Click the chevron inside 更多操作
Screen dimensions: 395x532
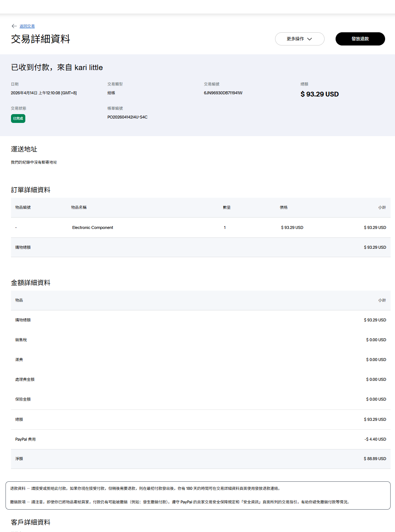coord(310,39)
